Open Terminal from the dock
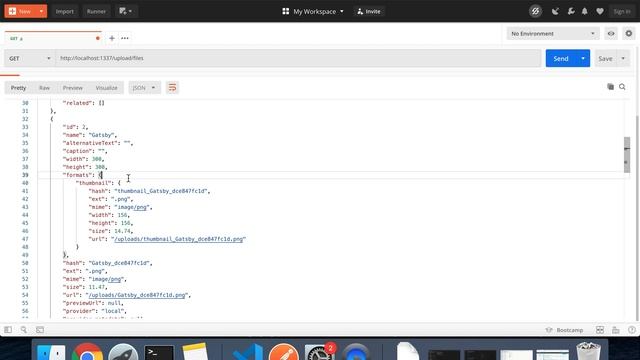Image resolution: width=640 pixels, height=360 pixels. (x=159, y=353)
